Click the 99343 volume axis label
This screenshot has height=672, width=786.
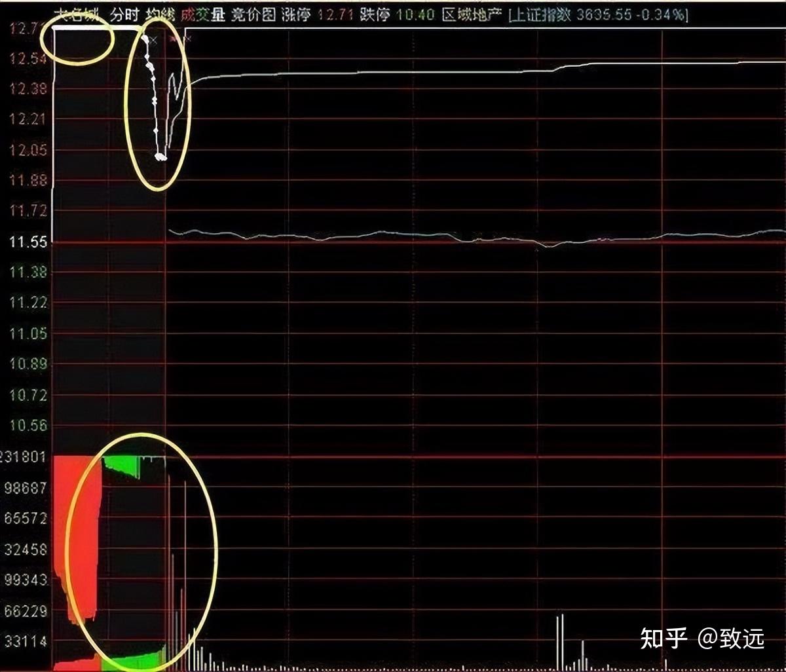tap(25, 580)
